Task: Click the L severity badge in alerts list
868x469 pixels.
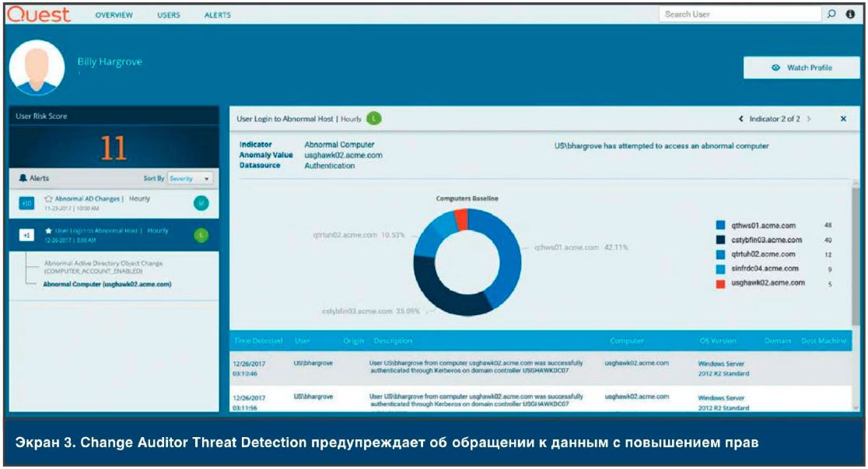Action: click(x=201, y=236)
